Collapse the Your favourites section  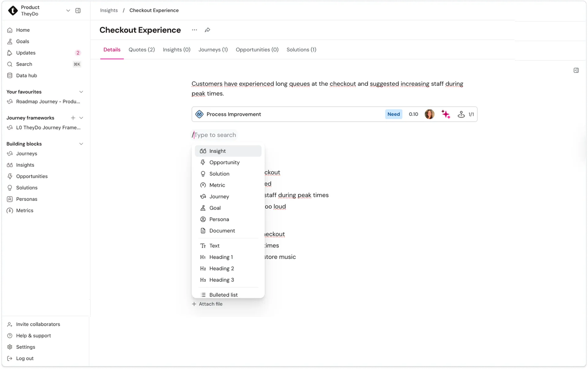[81, 92]
